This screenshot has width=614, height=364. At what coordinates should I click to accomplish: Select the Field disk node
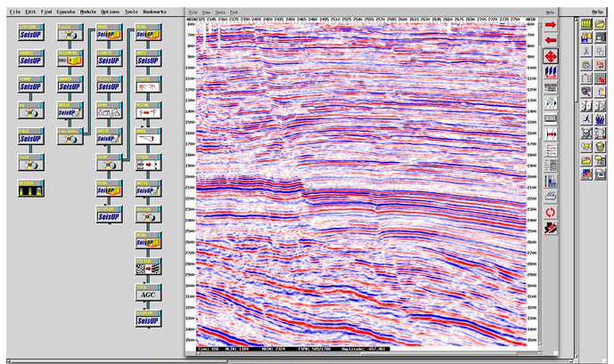click(x=70, y=32)
